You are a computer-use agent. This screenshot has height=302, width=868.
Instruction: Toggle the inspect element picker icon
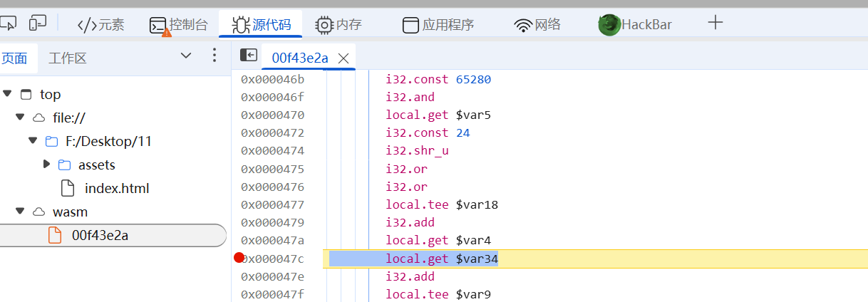pyautogui.click(x=9, y=24)
